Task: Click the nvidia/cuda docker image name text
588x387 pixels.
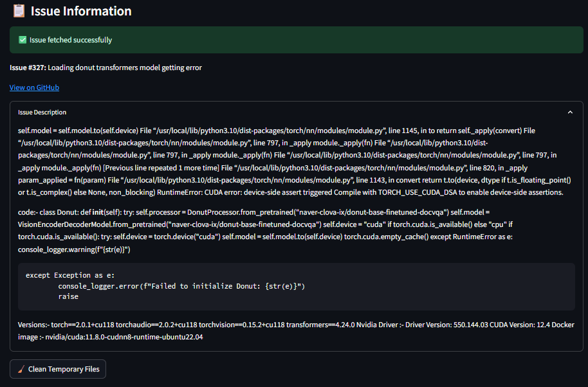Action: (124, 337)
